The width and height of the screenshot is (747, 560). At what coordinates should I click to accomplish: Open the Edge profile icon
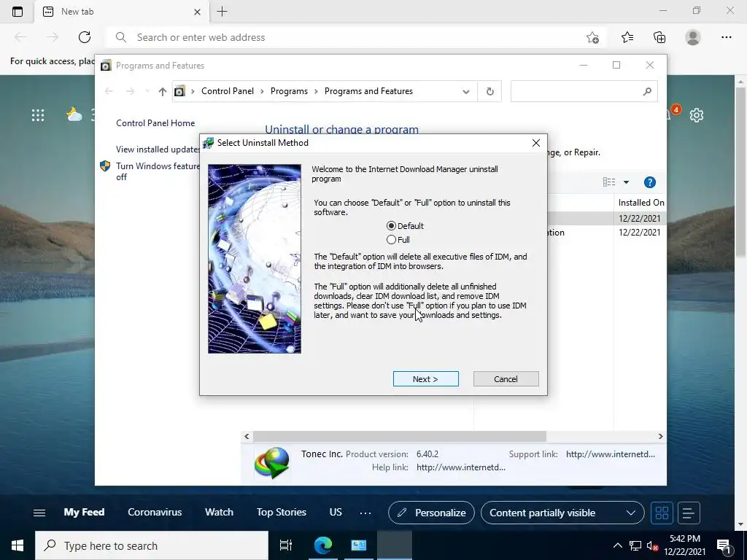[x=693, y=37]
